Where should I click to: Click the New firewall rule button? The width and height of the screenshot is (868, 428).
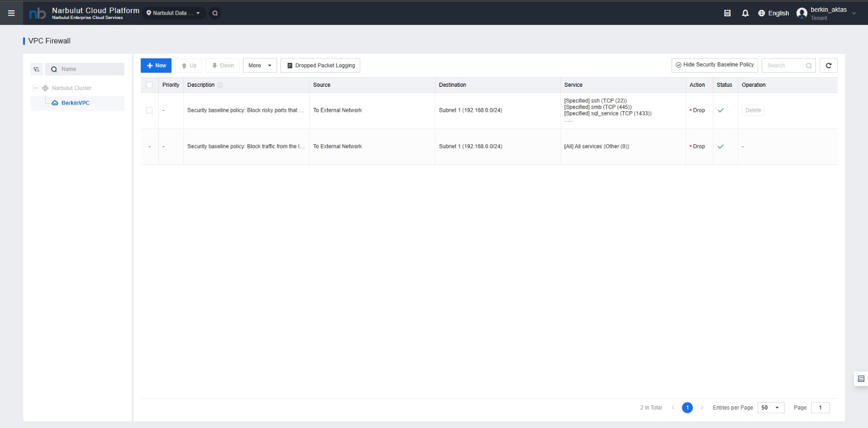[156, 66]
